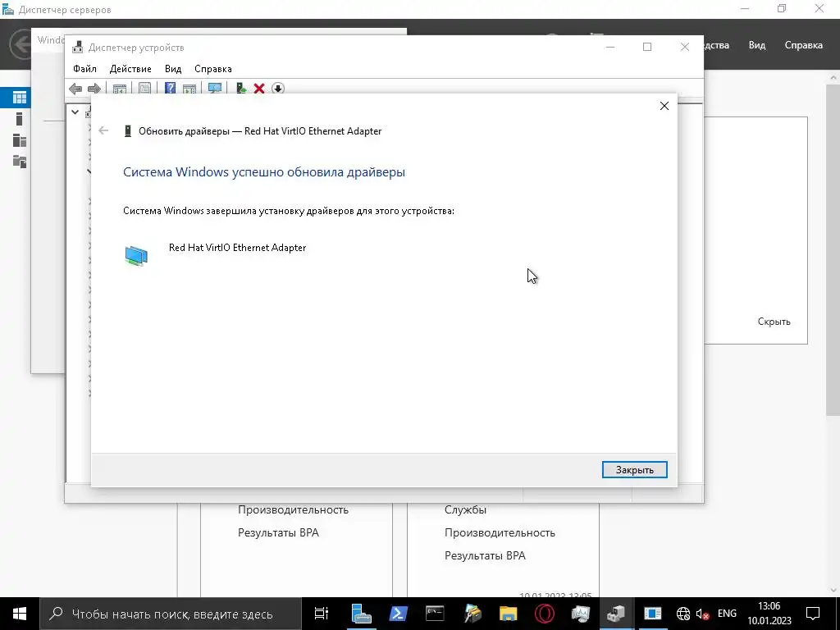
Task: Click the red X uninstall device icon
Action: coord(259,89)
